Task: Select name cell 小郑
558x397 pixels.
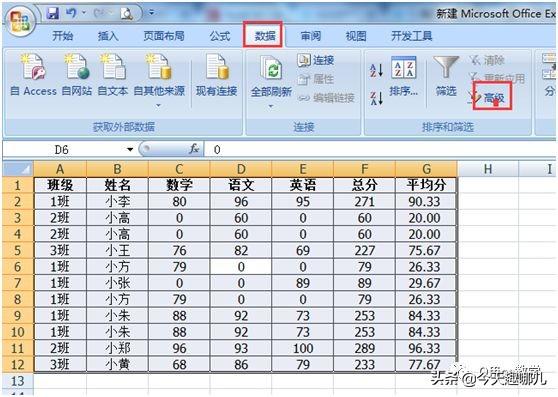Action: (117, 348)
